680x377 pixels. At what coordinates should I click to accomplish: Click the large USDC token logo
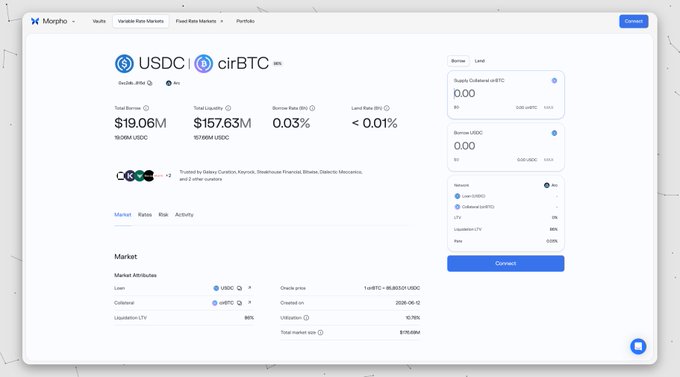coord(124,63)
